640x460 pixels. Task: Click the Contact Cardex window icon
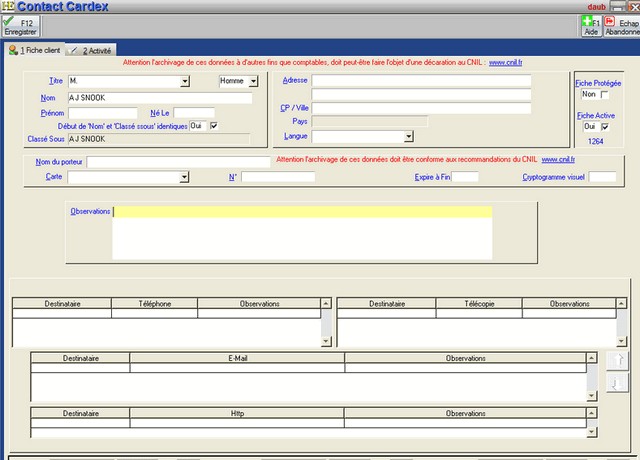click(x=8, y=6)
